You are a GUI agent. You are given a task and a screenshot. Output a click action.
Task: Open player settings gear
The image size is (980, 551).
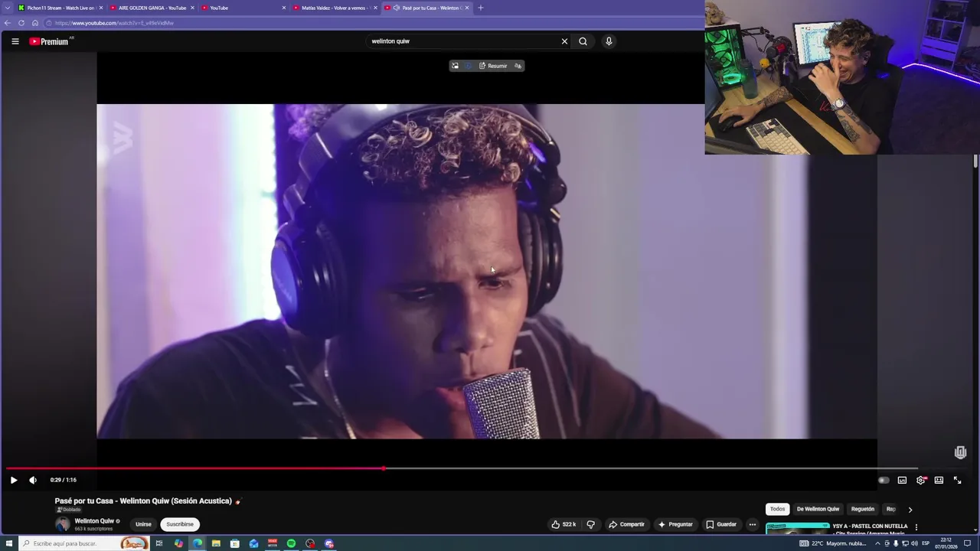point(921,480)
